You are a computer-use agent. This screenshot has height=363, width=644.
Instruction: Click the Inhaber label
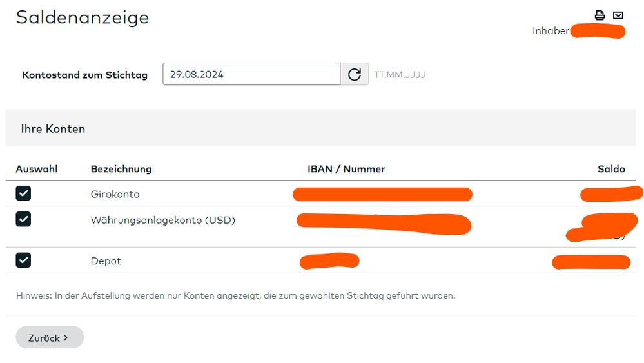tap(551, 31)
